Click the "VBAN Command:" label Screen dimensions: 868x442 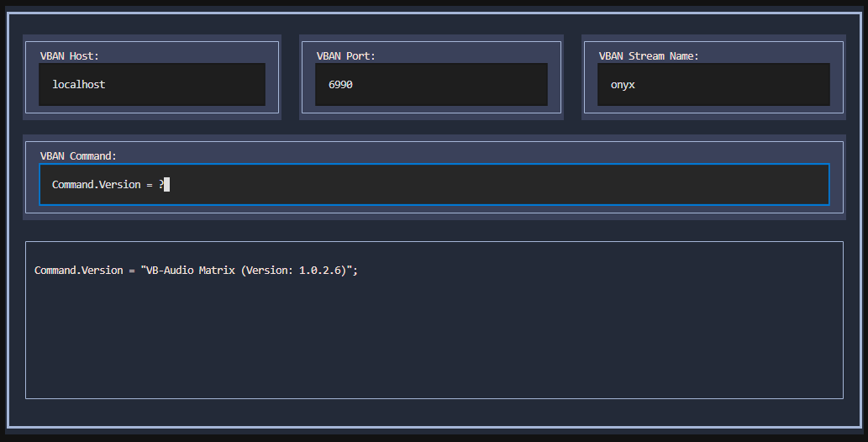(78, 155)
